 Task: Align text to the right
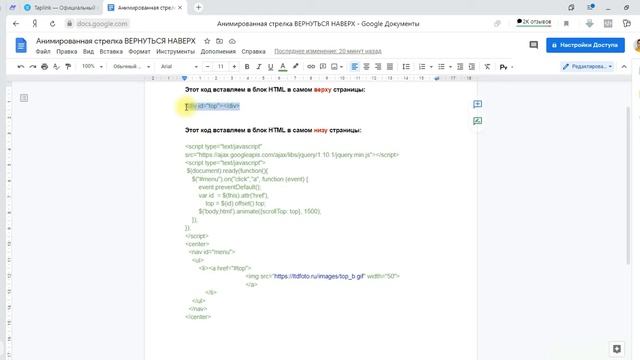pos(378,67)
